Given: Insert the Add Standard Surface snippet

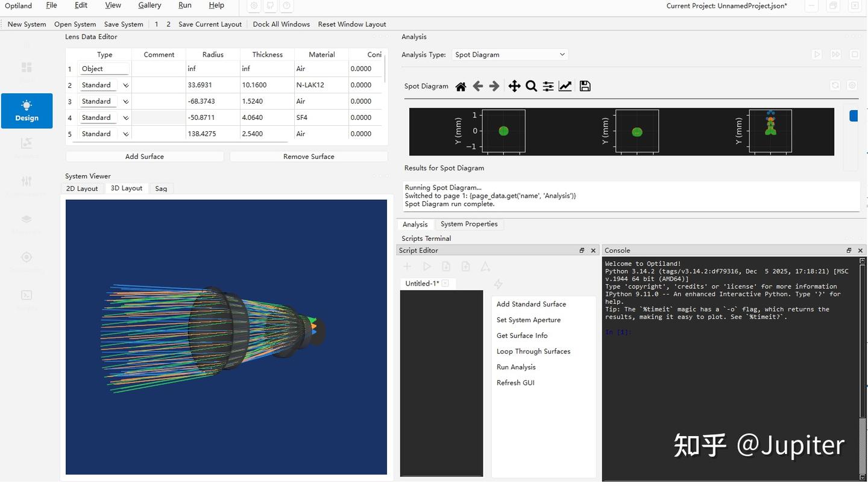Looking at the screenshot, I should tap(531, 304).
